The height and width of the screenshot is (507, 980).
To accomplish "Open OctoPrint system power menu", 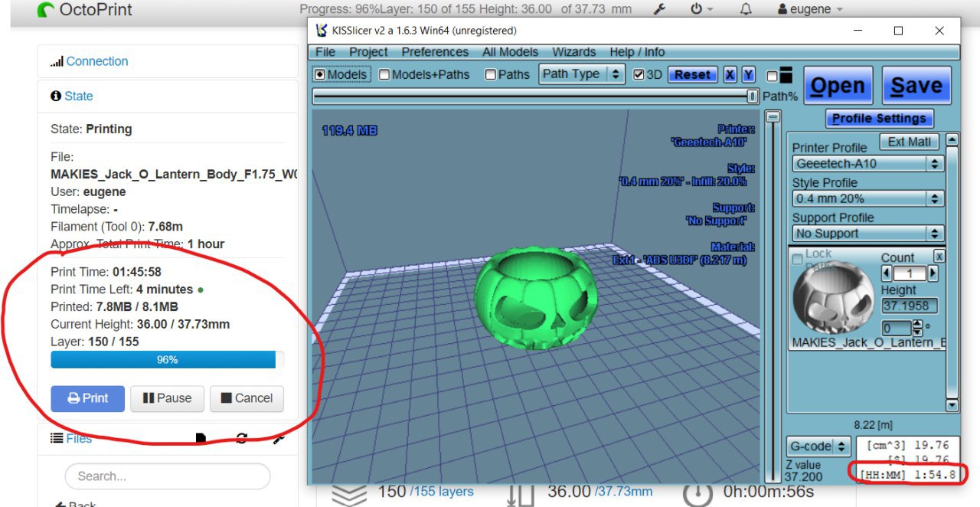I will 701,9.
